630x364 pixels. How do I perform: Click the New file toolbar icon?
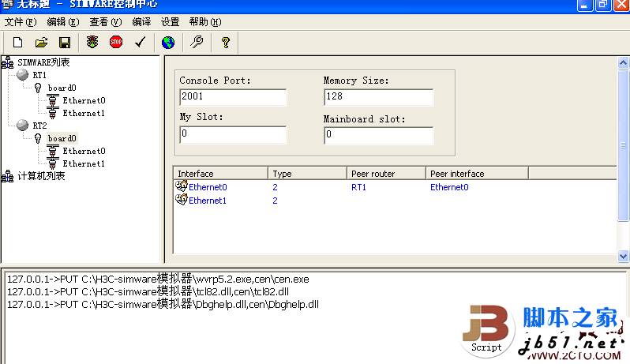pyautogui.click(x=17, y=42)
